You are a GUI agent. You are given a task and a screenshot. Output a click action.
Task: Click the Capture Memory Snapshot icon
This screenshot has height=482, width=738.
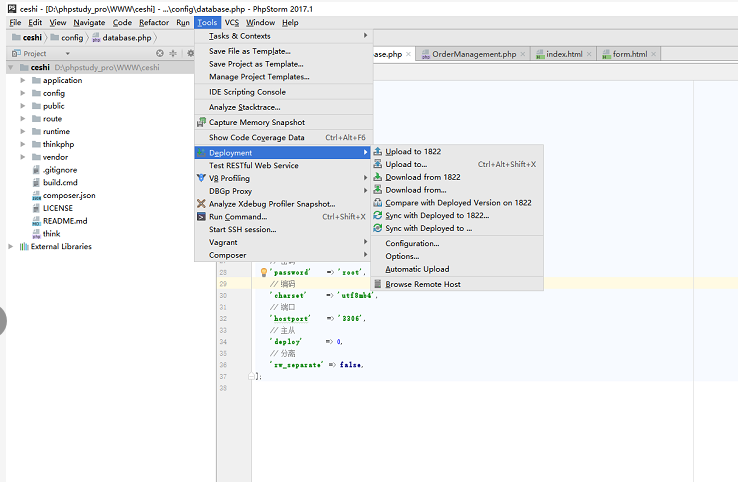[201, 122]
